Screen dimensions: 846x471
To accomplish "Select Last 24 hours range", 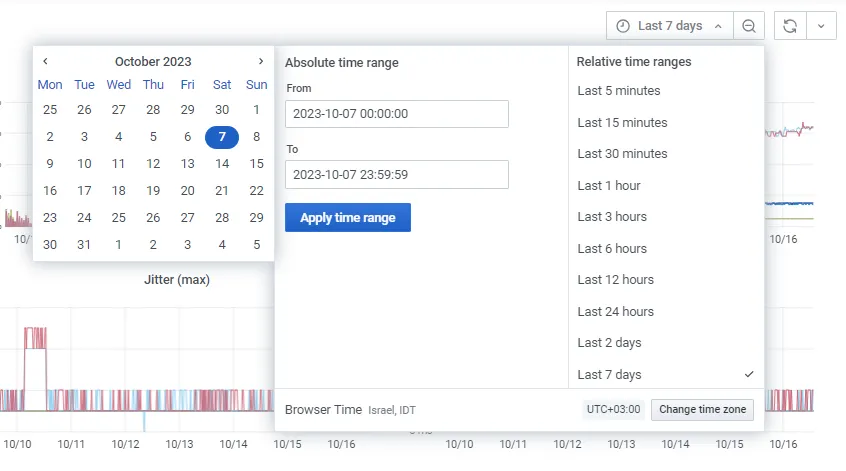I will point(616,311).
